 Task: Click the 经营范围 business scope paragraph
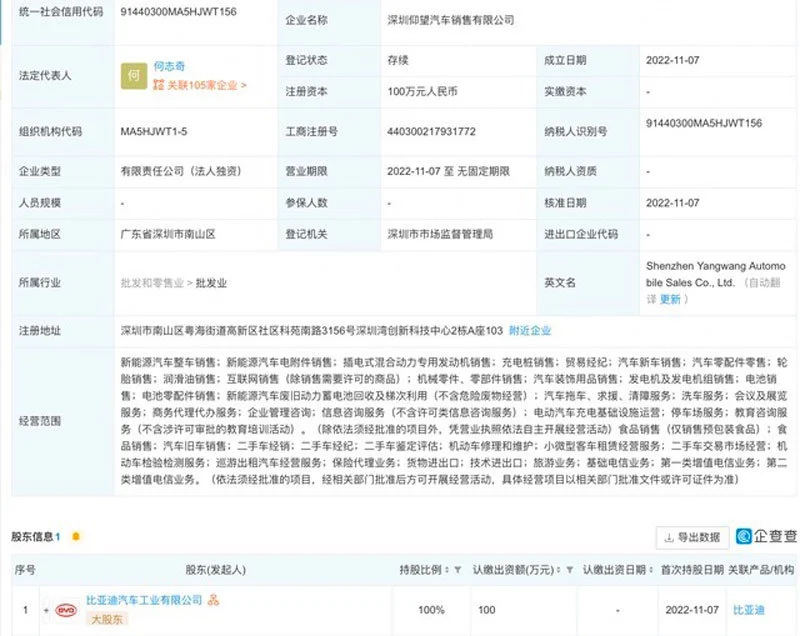click(454, 421)
